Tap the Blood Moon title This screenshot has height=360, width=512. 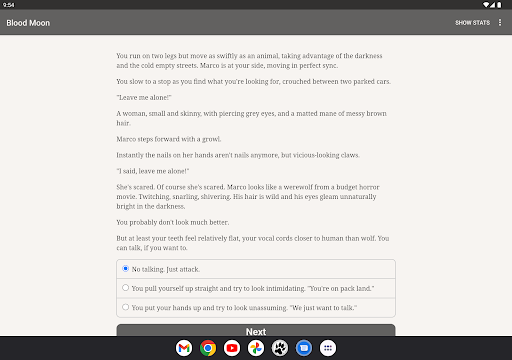tap(28, 23)
